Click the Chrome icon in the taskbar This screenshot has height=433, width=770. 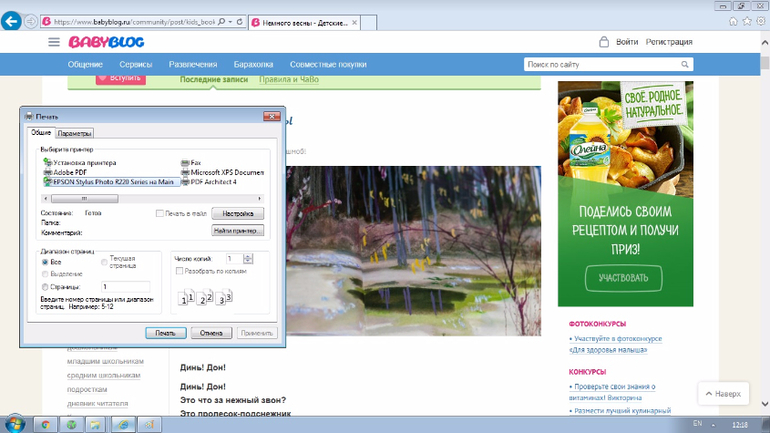(x=45, y=424)
